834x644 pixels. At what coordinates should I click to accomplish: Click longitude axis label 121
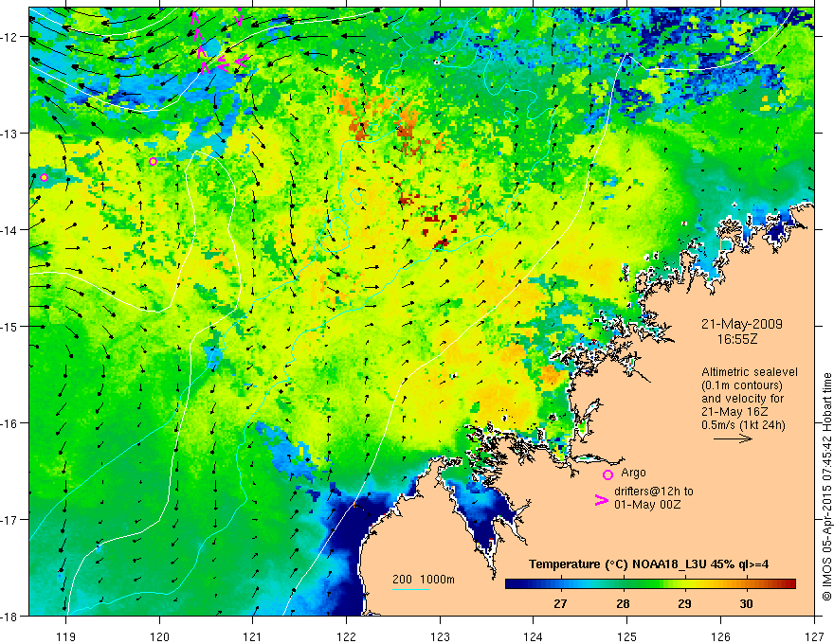[x=253, y=636]
